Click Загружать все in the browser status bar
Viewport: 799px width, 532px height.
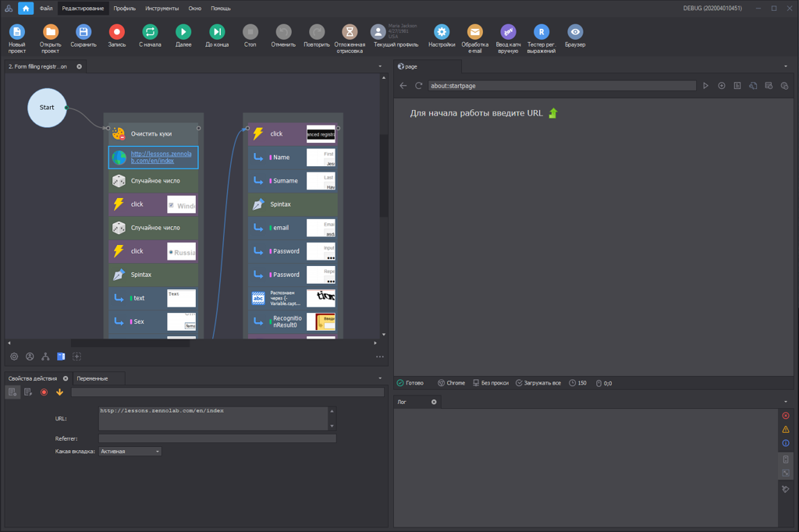pyautogui.click(x=538, y=383)
